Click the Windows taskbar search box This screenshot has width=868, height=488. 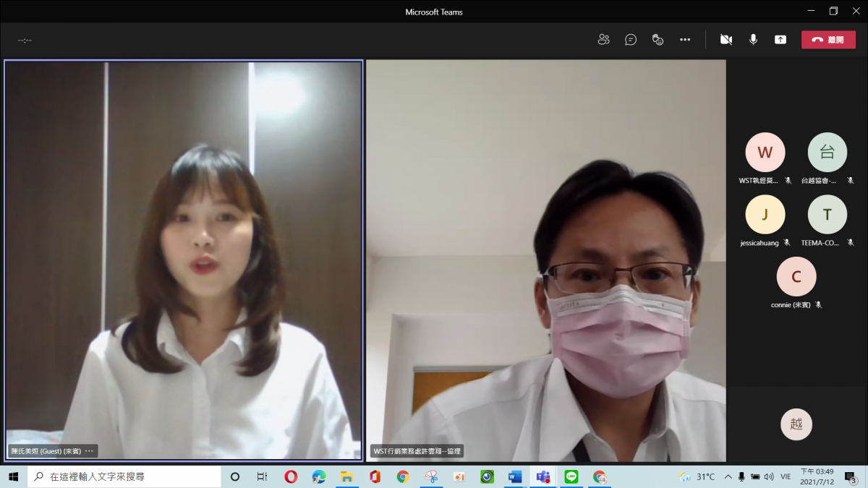point(124,477)
